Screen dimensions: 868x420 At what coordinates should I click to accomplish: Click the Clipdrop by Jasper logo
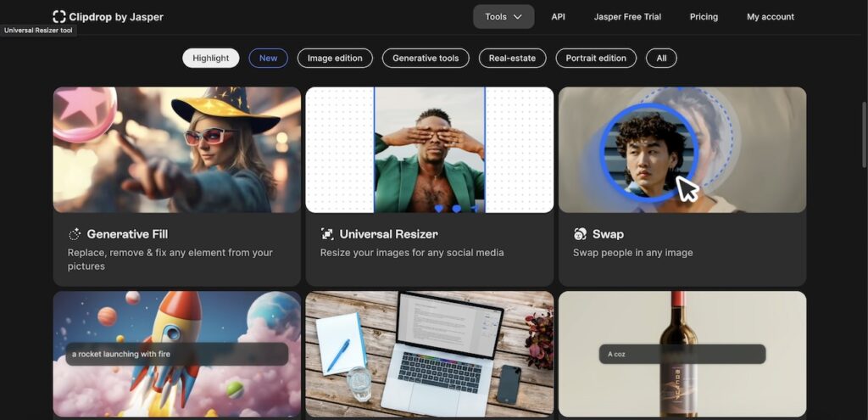[x=108, y=16]
